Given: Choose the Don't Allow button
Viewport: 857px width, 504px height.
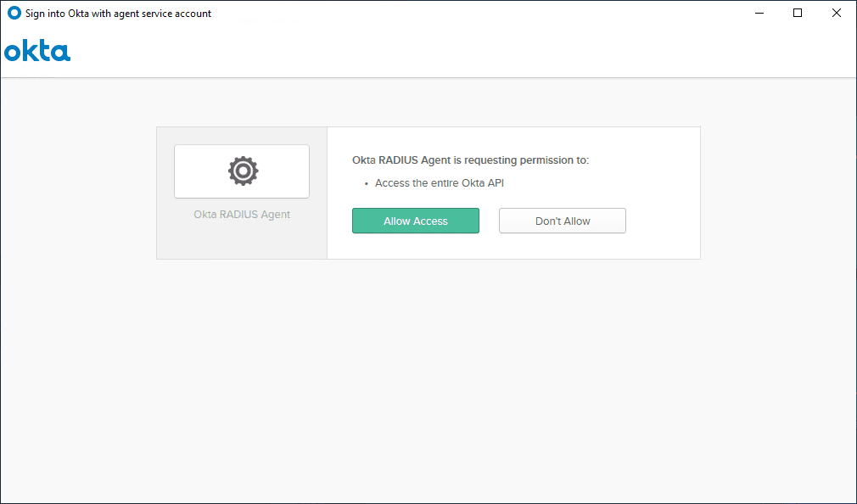Looking at the screenshot, I should pos(562,221).
